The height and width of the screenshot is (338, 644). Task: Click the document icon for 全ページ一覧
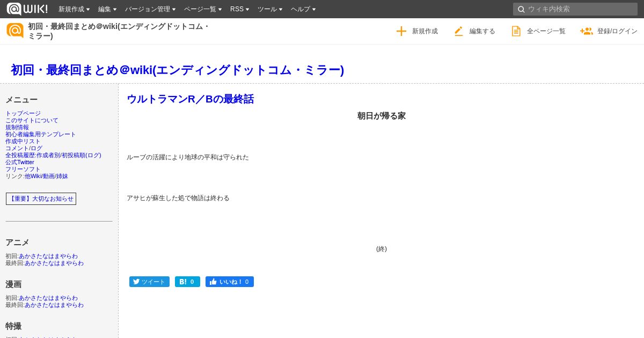516,31
